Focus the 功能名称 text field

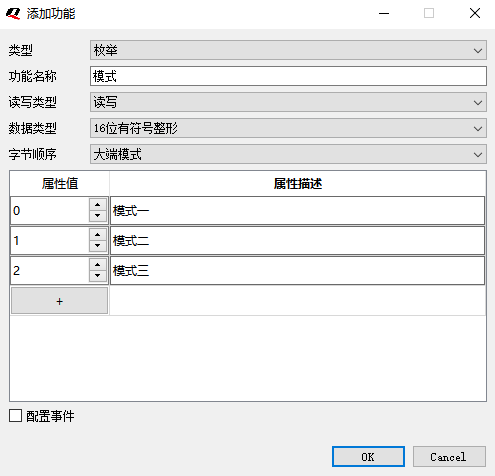point(288,76)
